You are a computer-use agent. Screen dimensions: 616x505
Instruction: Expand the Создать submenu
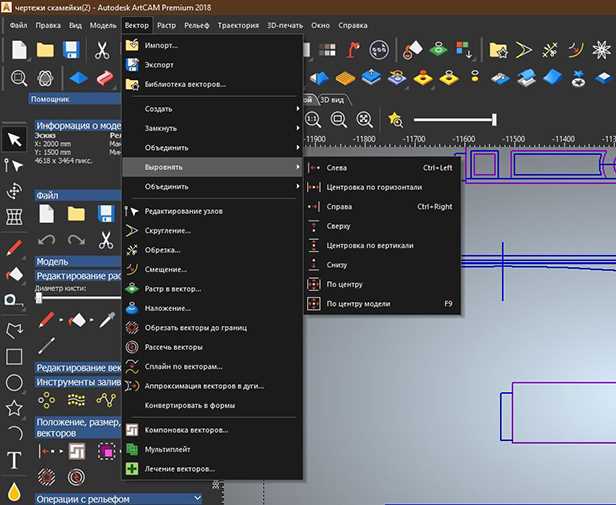212,109
